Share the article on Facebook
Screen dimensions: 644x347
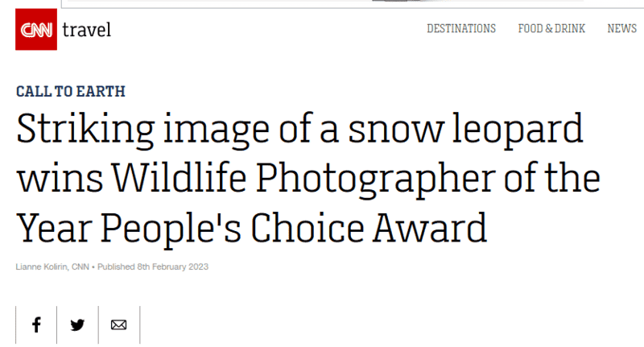[36, 325]
